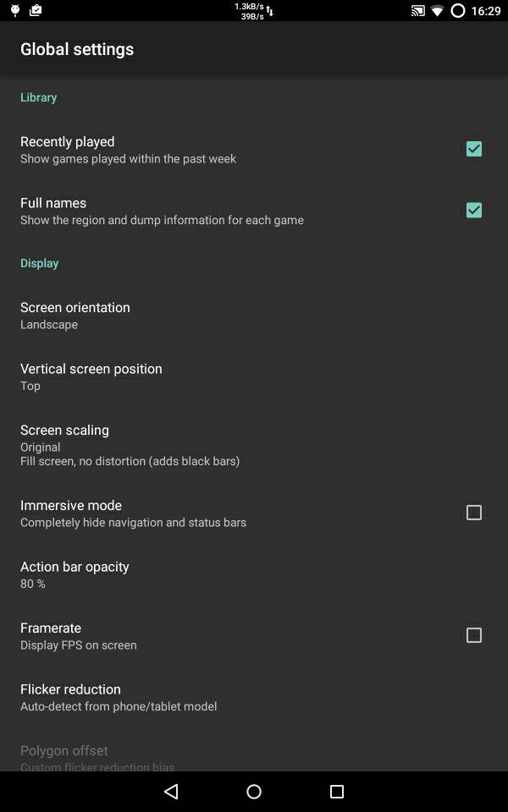508x812 pixels.
Task: Tap the Global settings title
Action: pyautogui.click(x=77, y=49)
